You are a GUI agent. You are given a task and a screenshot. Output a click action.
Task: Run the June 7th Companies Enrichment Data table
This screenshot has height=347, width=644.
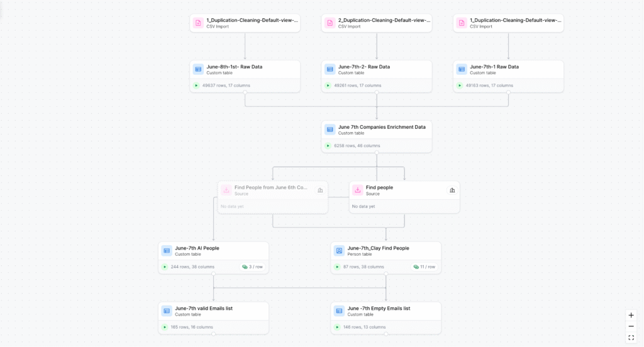coord(328,146)
